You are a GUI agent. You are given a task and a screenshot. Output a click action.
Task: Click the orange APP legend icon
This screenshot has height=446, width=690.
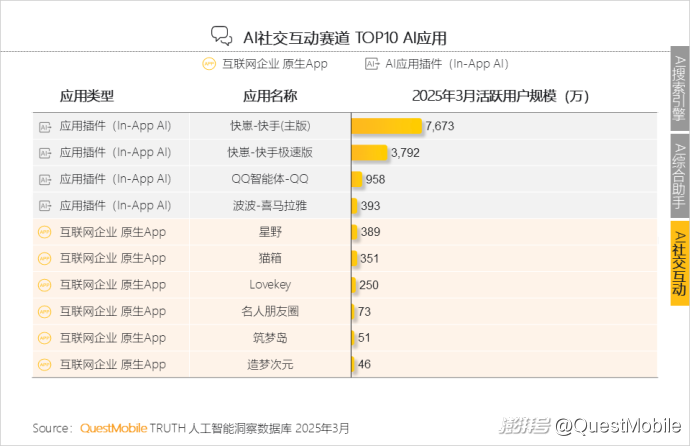[x=209, y=64]
